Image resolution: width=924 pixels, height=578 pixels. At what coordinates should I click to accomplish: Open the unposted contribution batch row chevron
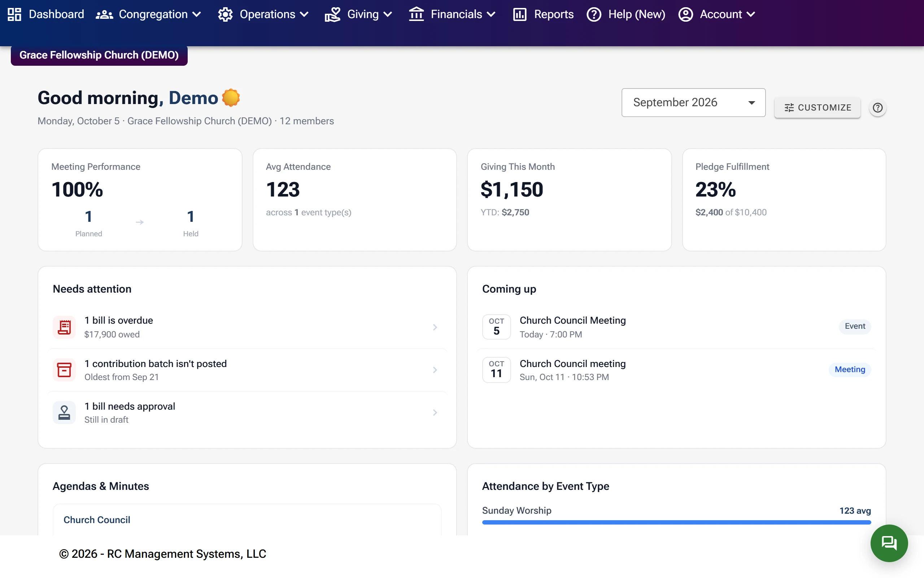click(x=435, y=370)
